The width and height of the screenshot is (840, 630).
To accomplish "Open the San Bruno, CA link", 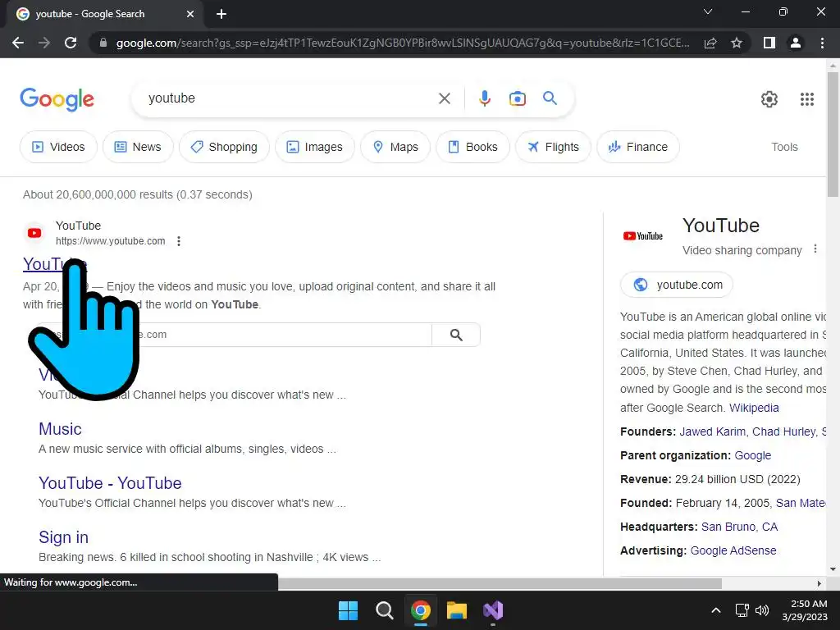I will point(739,527).
